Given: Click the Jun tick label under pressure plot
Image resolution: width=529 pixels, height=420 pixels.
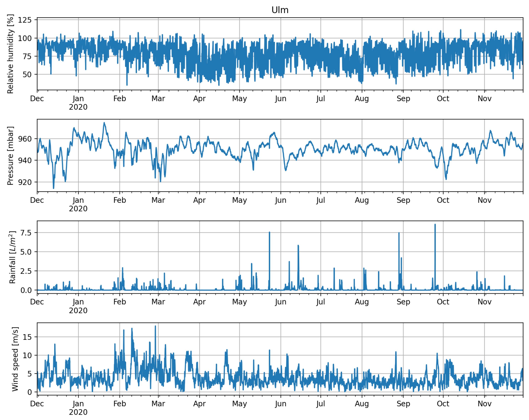Looking at the screenshot, I should (280, 200).
